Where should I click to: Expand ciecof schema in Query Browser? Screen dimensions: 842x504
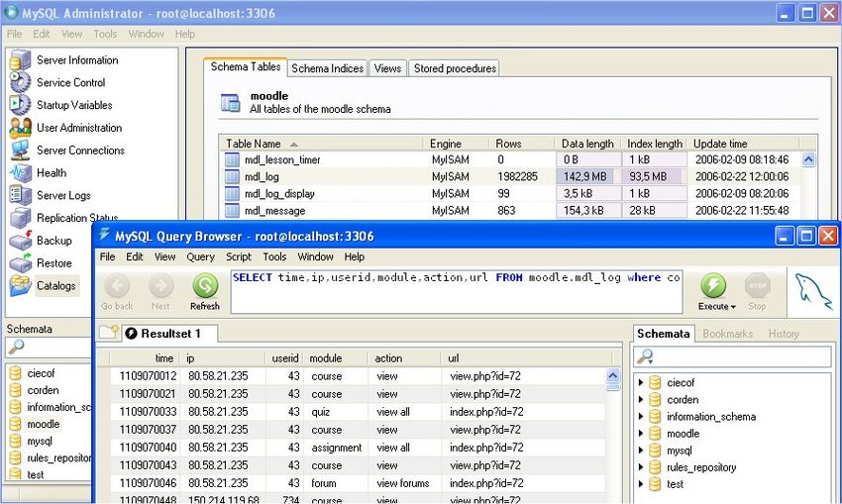(x=641, y=382)
